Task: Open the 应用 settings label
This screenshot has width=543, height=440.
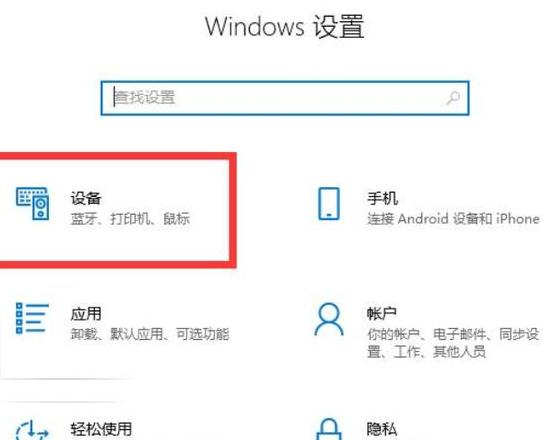Action: pyautogui.click(x=86, y=314)
